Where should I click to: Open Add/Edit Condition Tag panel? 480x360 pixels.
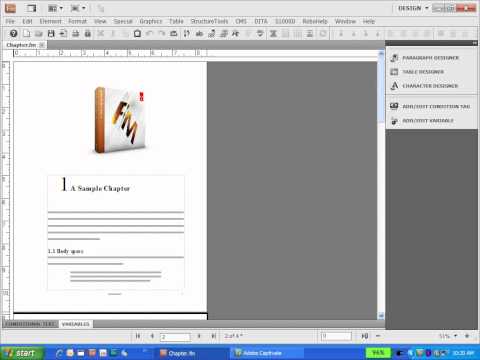pos(430,106)
